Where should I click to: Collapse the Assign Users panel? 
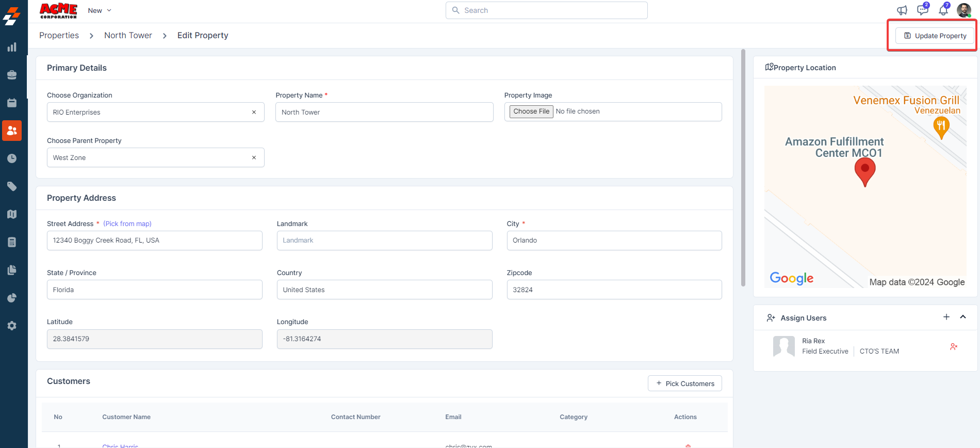point(963,317)
